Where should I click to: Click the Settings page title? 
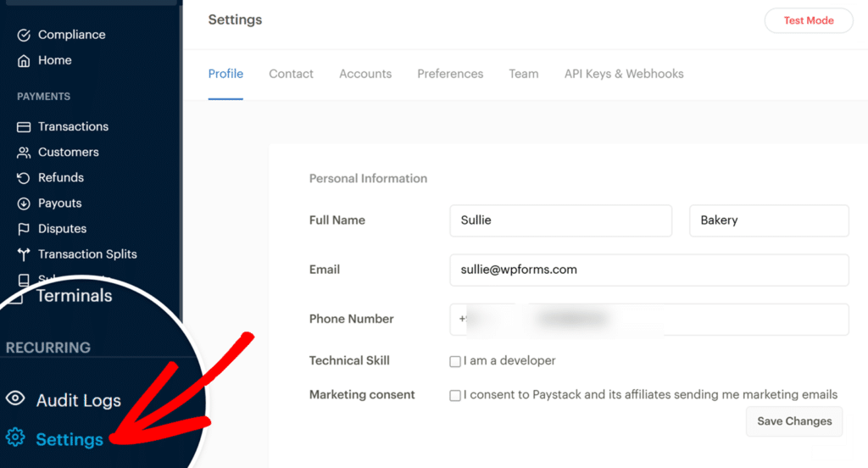pos(235,20)
